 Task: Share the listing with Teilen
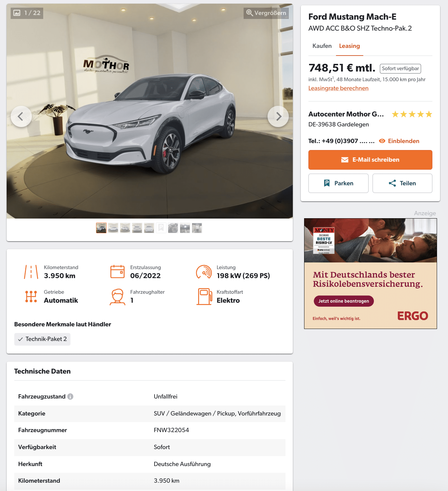tap(402, 183)
